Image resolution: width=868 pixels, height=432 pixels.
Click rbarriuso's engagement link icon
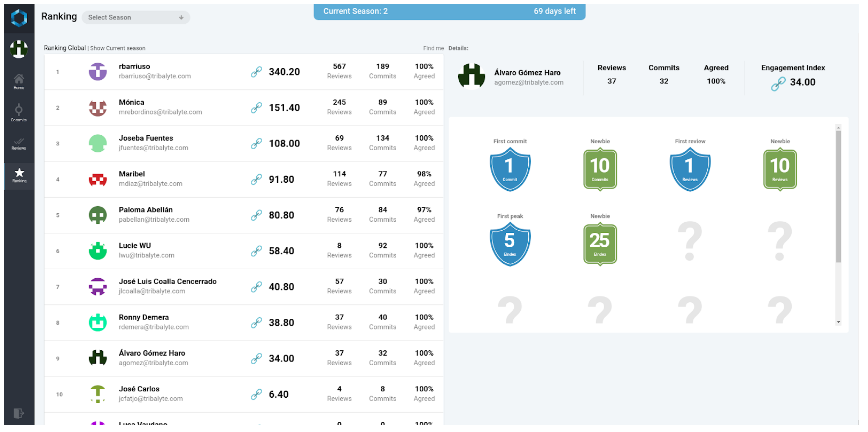256,72
